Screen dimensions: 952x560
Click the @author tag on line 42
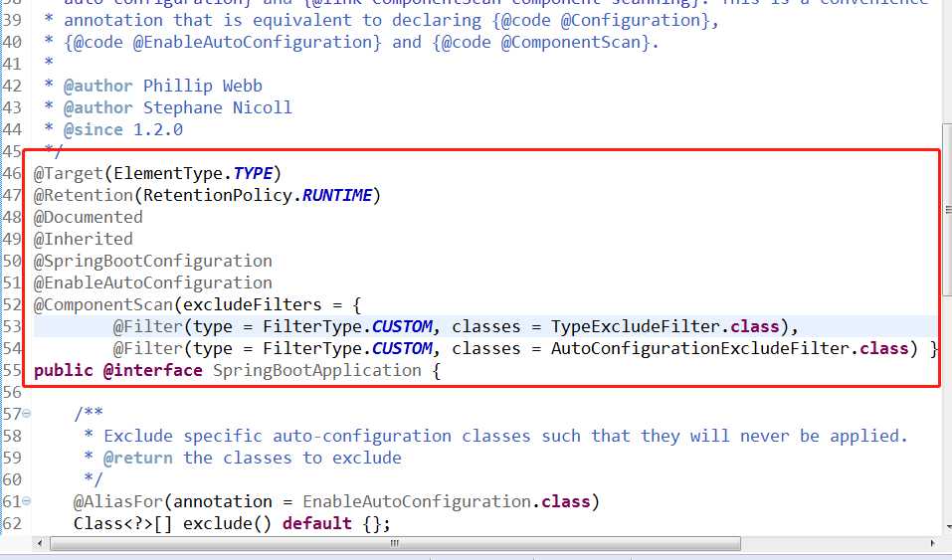(98, 87)
